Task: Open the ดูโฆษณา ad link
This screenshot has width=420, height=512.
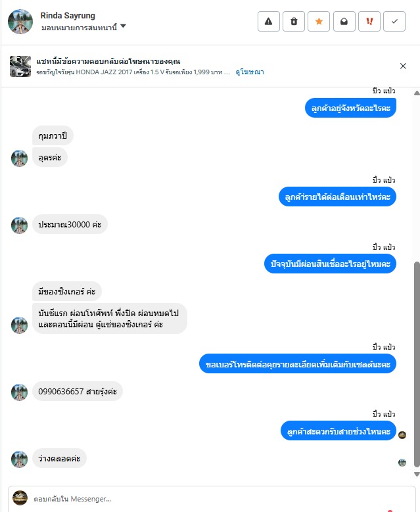Action: (250, 72)
